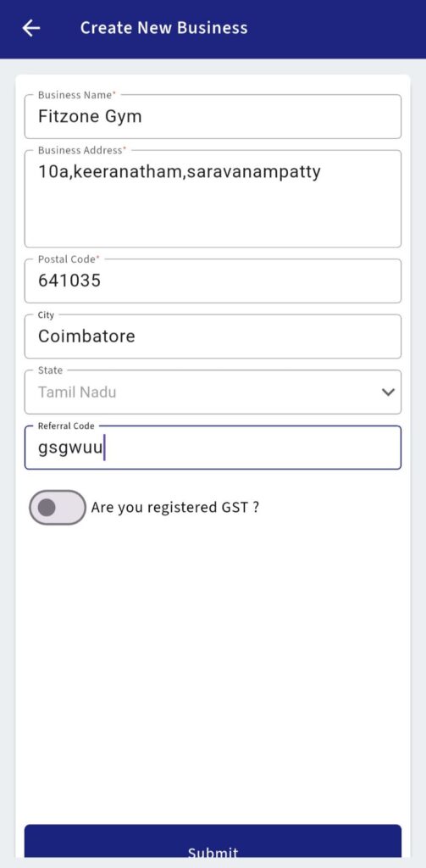This screenshot has height=868, width=426.
Task: Click the address text '10a,keeranatham,saravanampatty'
Action: tap(180, 171)
